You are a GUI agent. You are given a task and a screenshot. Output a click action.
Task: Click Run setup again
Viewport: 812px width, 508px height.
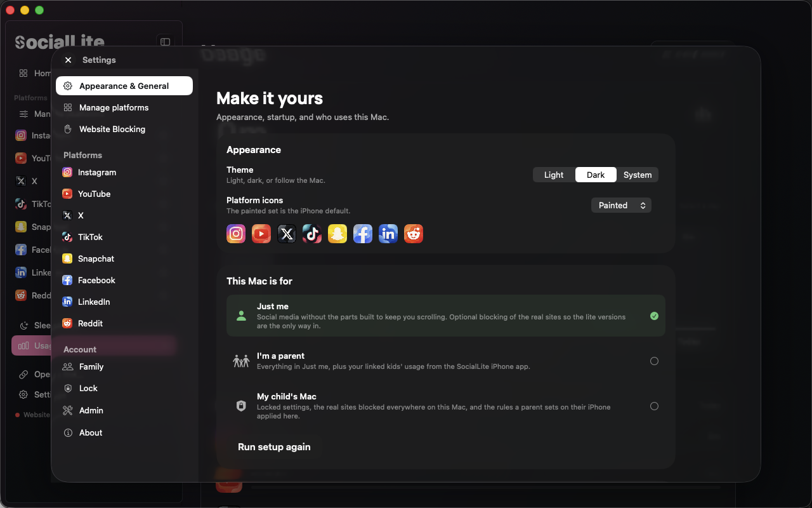(274, 447)
